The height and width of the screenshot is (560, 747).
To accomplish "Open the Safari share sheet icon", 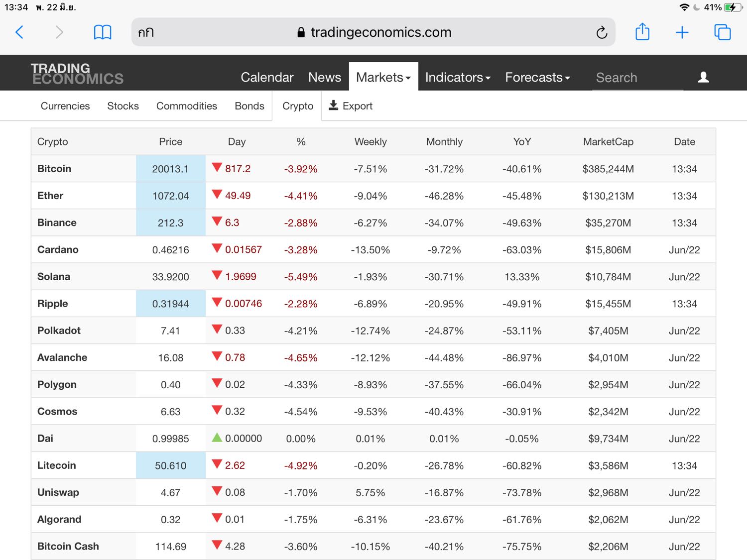I will click(x=642, y=31).
